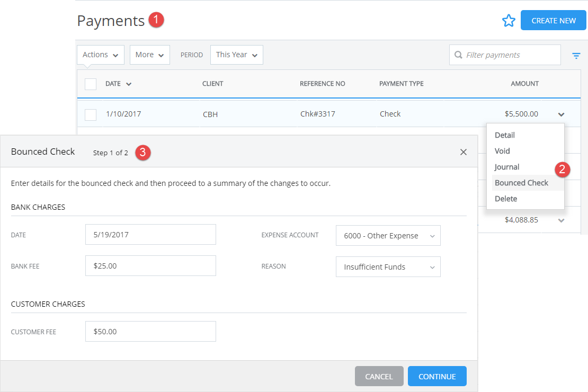Open the Reason dropdown showing Insufficient Funds
Screen dimensions: 588x392
click(388, 266)
